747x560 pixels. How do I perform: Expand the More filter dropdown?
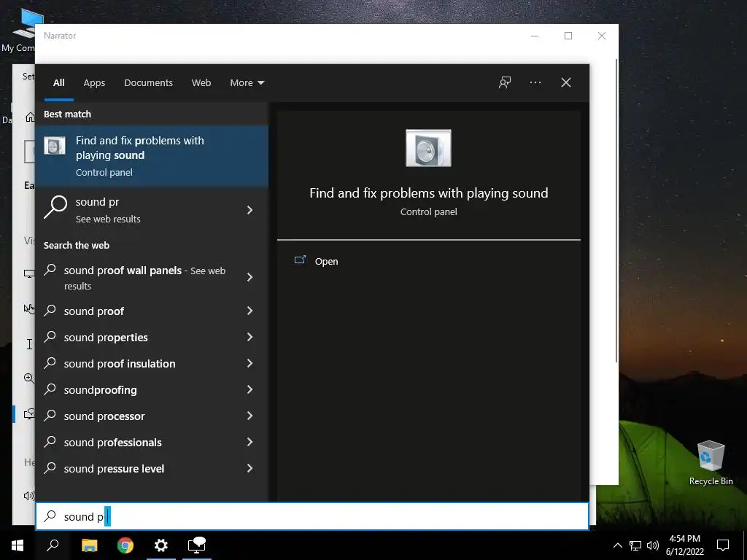[x=247, y=82]
